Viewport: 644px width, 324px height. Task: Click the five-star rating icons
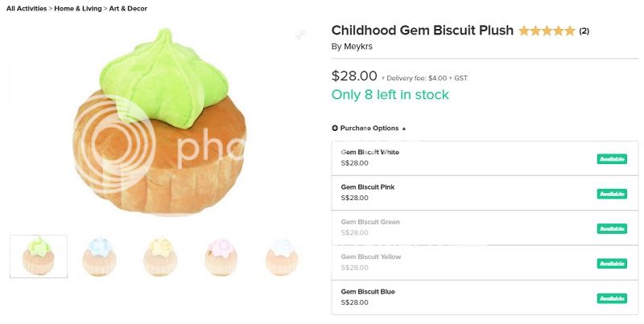tap(547, 31)
